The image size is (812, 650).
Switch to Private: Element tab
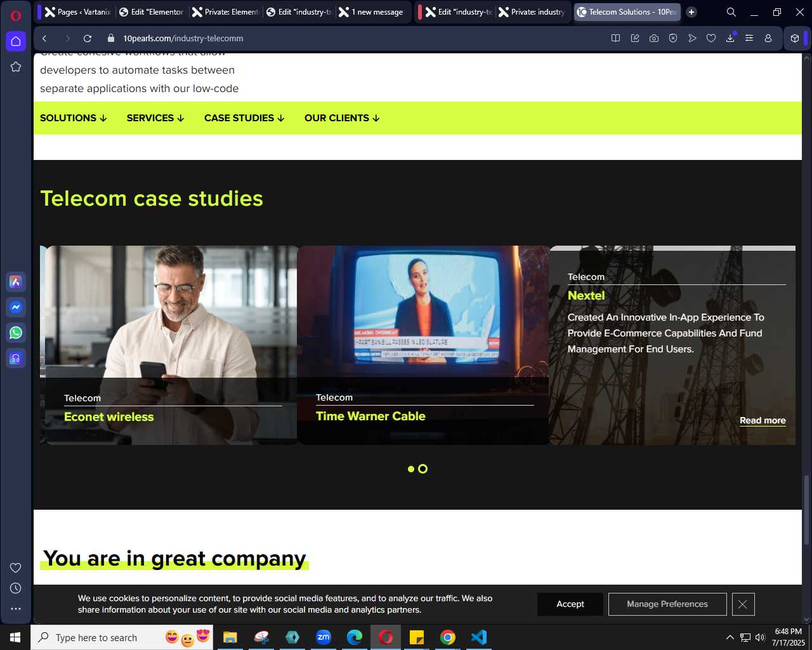[225, 12]
